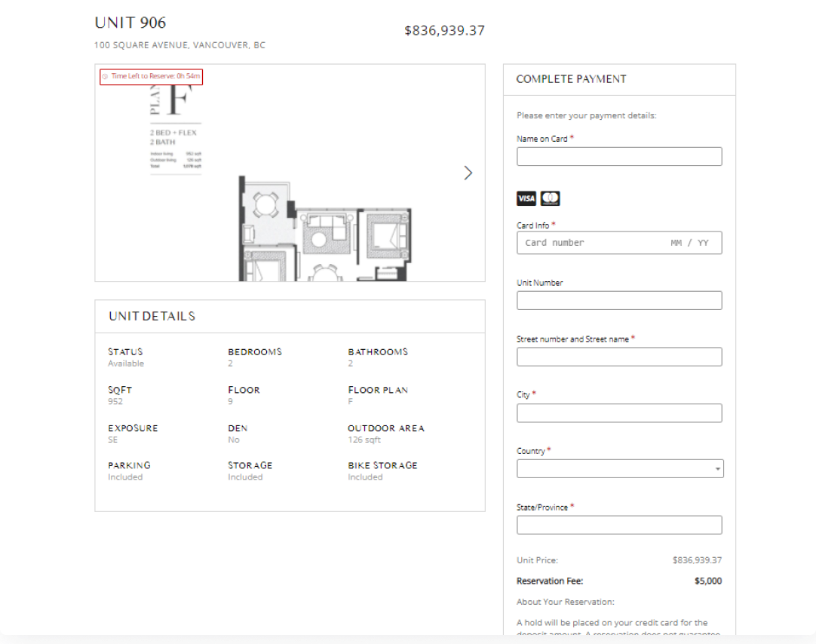Click the Visa card logo

pyautogui.click(x=526, y=198)
